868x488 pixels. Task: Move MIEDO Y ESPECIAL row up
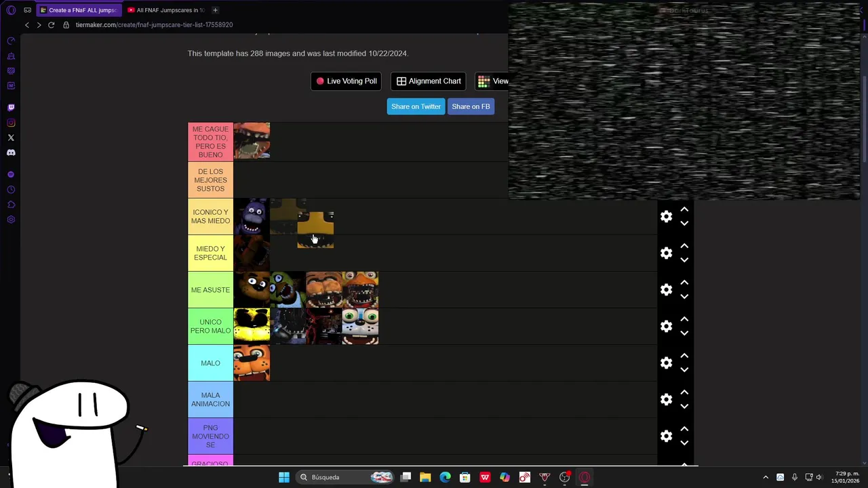click(x=684, y=246)
